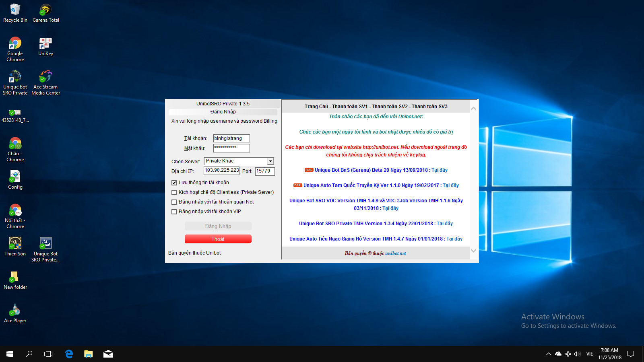Viewport: 644px width, 362px height.
Task: Open Ace Stream Media Center shortcut
Action: click(46, 83)
